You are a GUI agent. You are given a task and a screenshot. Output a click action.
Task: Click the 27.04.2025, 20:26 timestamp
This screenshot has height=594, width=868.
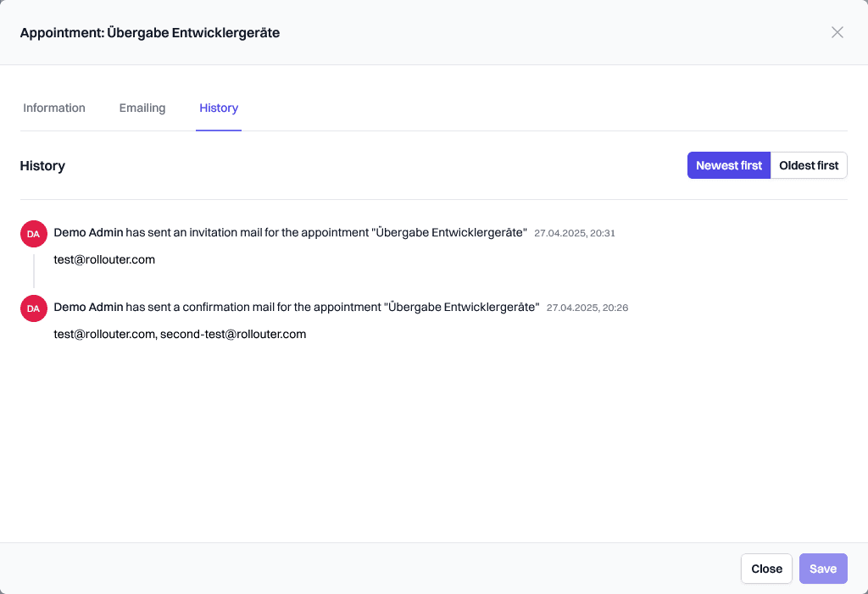pos(587,308)
